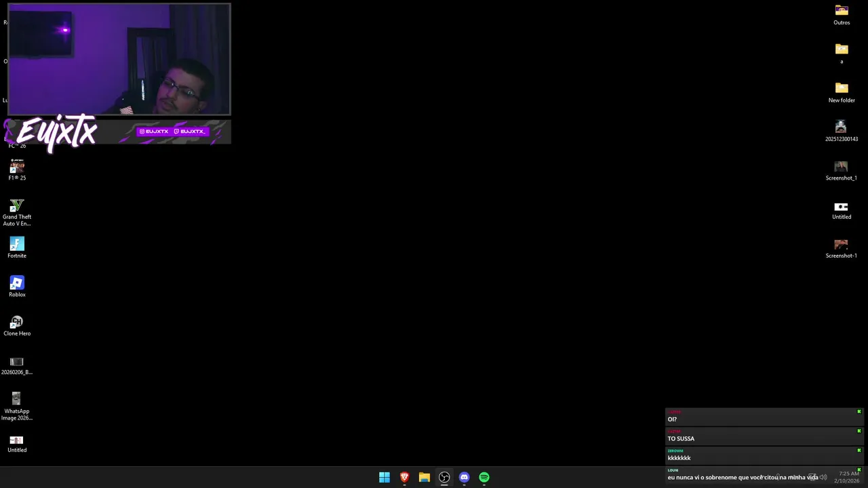Open the F1 25 desktop shortcut
868x488 pixels.
coord(17,169)
